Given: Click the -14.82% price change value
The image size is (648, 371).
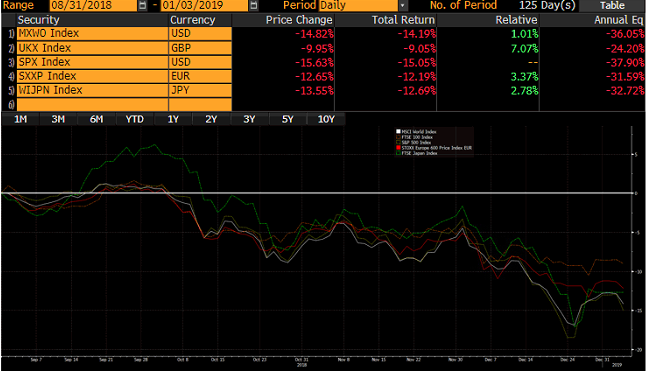Looking at the screenshot, I should pos(314,34).
